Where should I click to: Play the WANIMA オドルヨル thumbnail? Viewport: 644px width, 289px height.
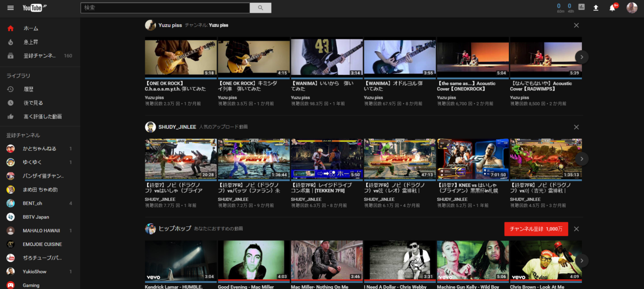pyautogui.click(x=400, y=57)
